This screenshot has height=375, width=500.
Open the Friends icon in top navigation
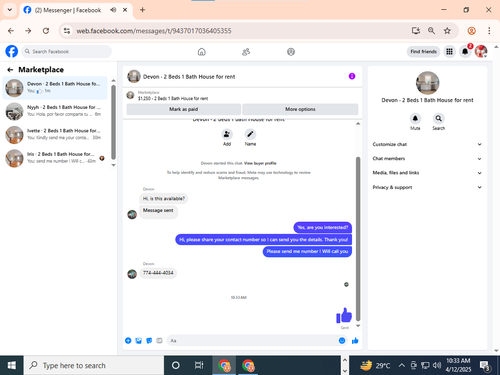click(x=246, y=52)
